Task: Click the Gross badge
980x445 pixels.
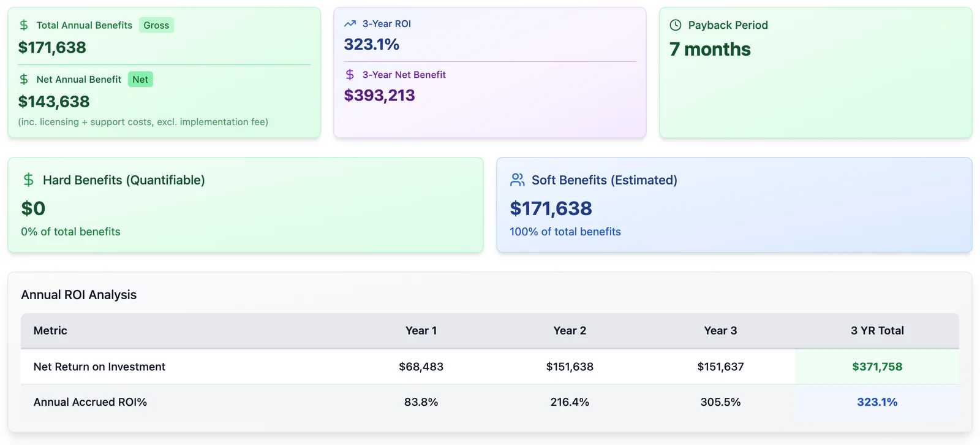Action: [x=156, y=25]
